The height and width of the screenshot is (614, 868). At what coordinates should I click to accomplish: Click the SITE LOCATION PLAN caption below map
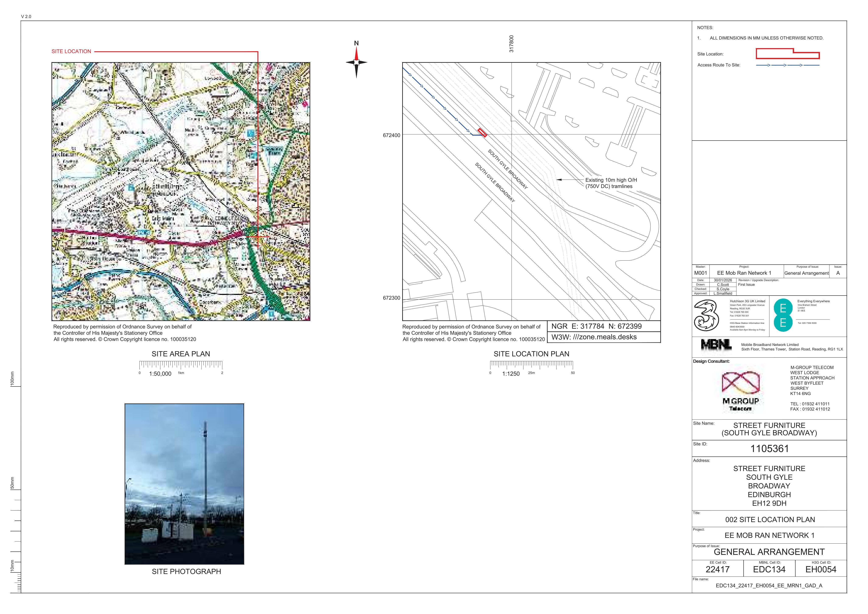[531, 354]
